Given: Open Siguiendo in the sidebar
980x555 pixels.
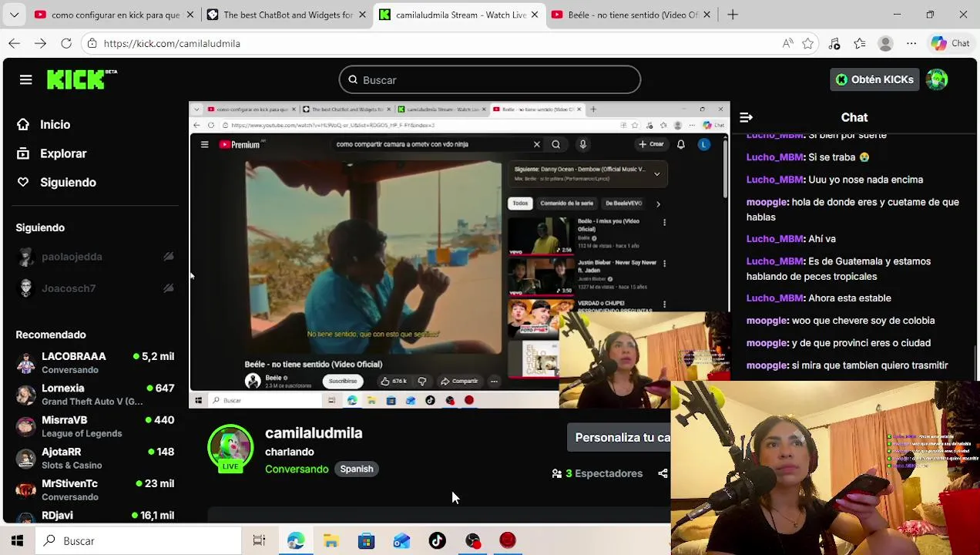Looking at the screenshot, I should pos(68,182).
